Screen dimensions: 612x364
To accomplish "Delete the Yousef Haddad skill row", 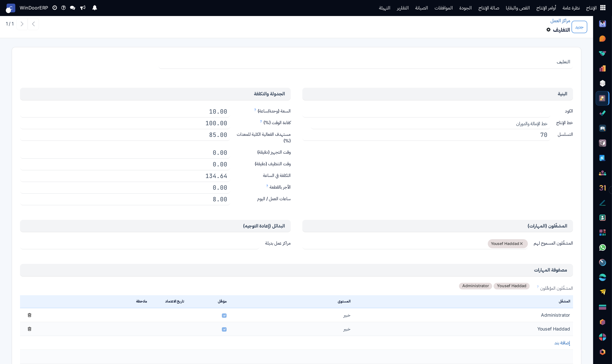I will pyautogui.click(x=30, y=329).
